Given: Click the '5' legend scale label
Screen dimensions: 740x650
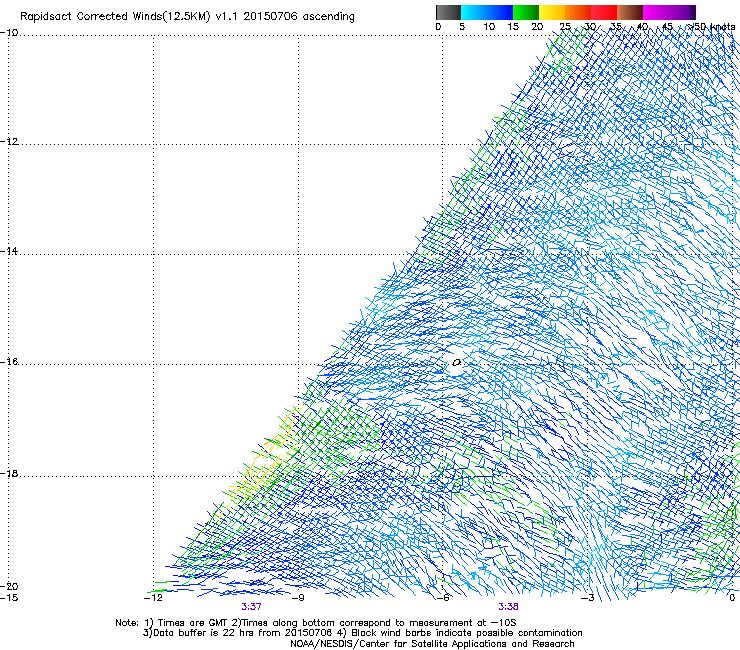Looking at the screenshot, I should pos(462,27).
